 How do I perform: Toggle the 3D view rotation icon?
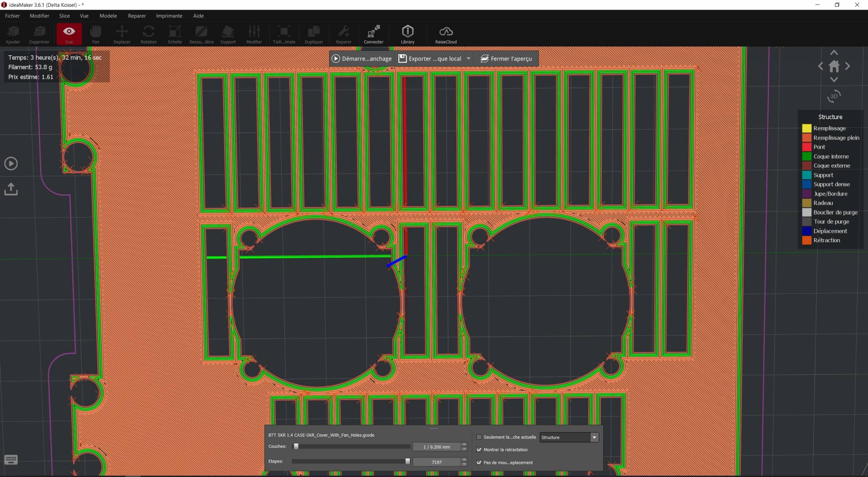[x=834, y=96]
